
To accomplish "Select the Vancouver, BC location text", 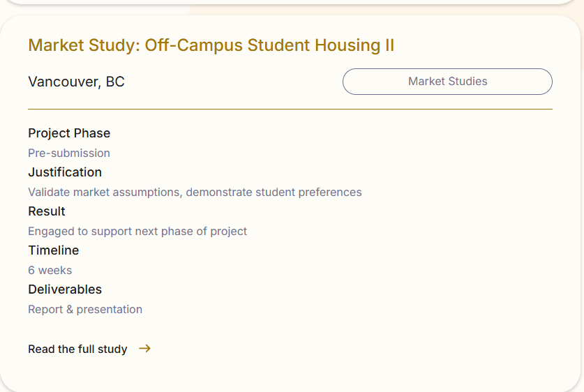I will pyautogui.click(x=76, y=82).
